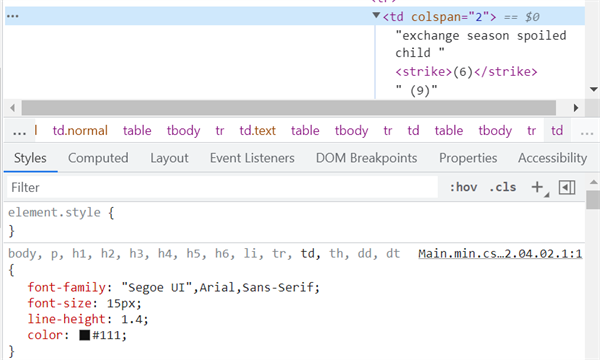600x360 pixels.
Task: Click the horizontal scrollbar right arrow
Action: point(576,108)
